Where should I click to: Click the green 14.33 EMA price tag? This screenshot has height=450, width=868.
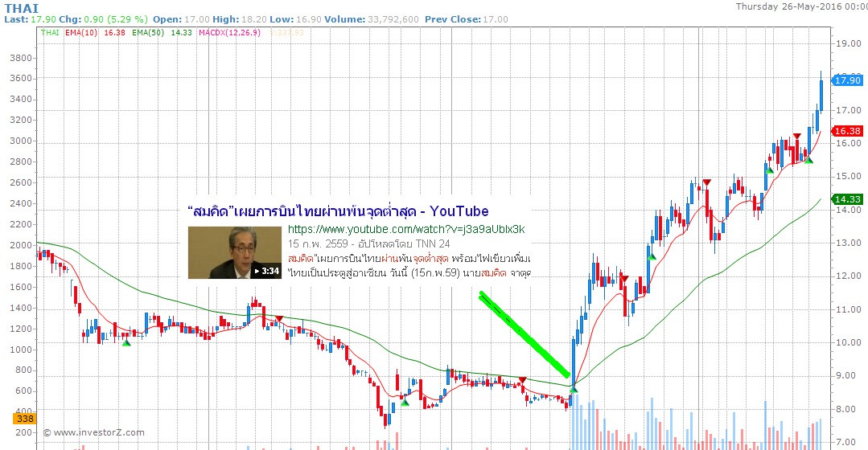[848, 199]
